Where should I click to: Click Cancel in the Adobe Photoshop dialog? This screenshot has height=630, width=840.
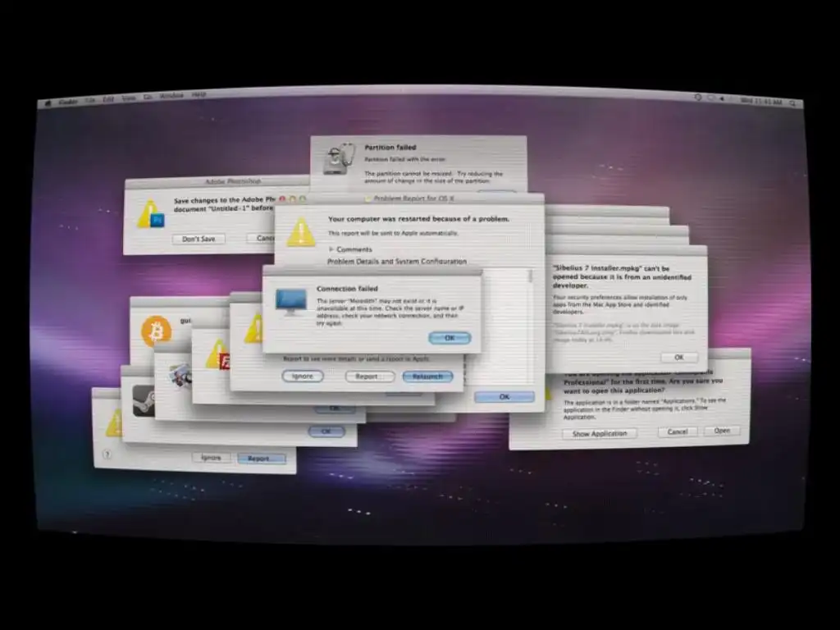[x=262, y=238]
